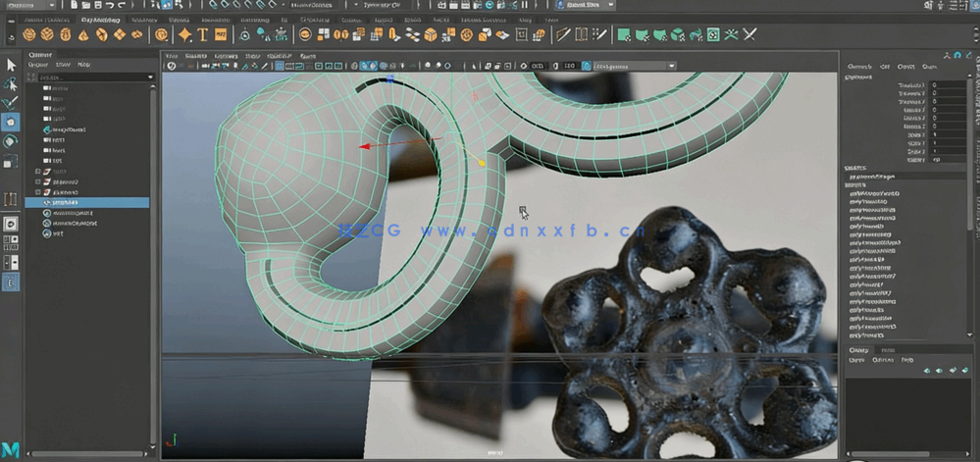Create a polygon cube from the shelf
The width and height of the screenshot is (980, 462).
point(47,34)
